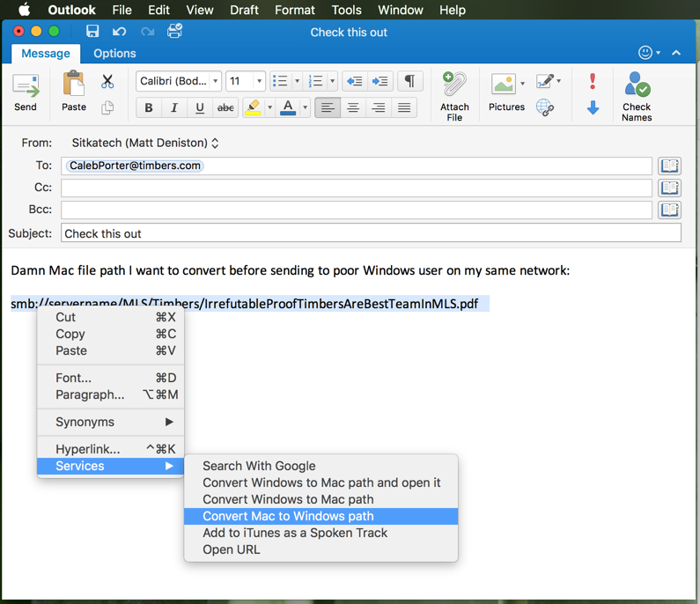The height and width of the screenshot is (604, 700).
Task: Expand the Signature dropdown arrow
Action: [558, 81]
